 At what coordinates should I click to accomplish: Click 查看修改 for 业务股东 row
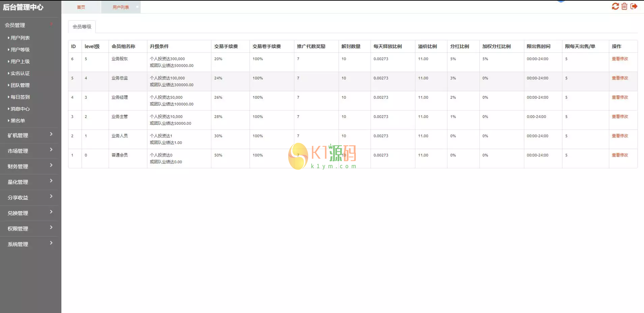pos(620,59)
